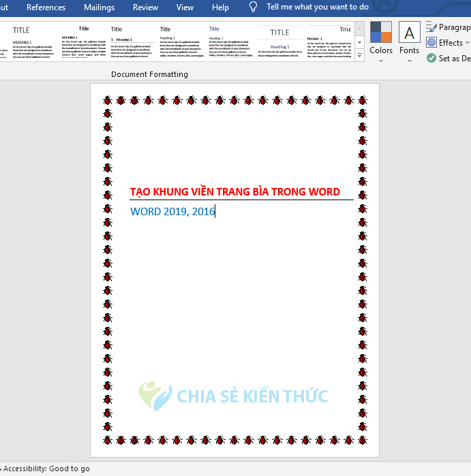Apply style set with centered Title and bold HEADING 1
This screenshot has height=476, width=471.
click(x=84, y=42)
